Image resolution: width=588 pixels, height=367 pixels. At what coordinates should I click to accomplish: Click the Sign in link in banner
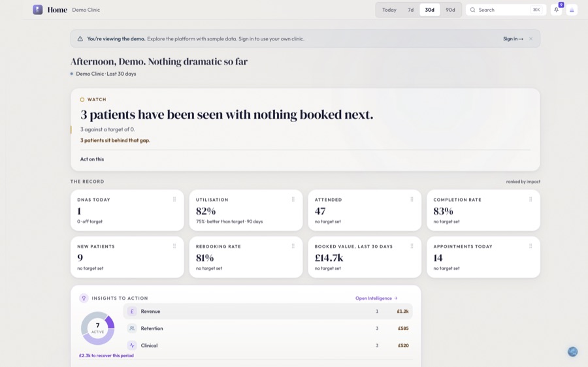[513, 39]
